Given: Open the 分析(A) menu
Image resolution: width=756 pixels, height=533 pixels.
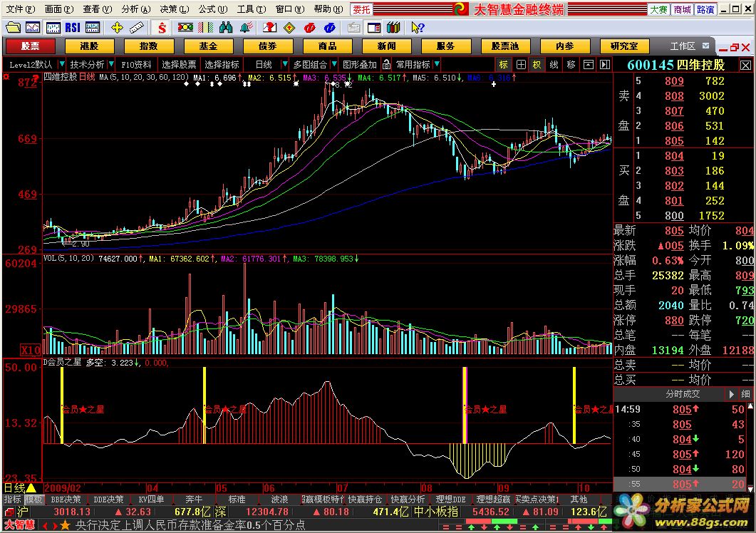Looking at the screenshot, I should coord(135,9).
